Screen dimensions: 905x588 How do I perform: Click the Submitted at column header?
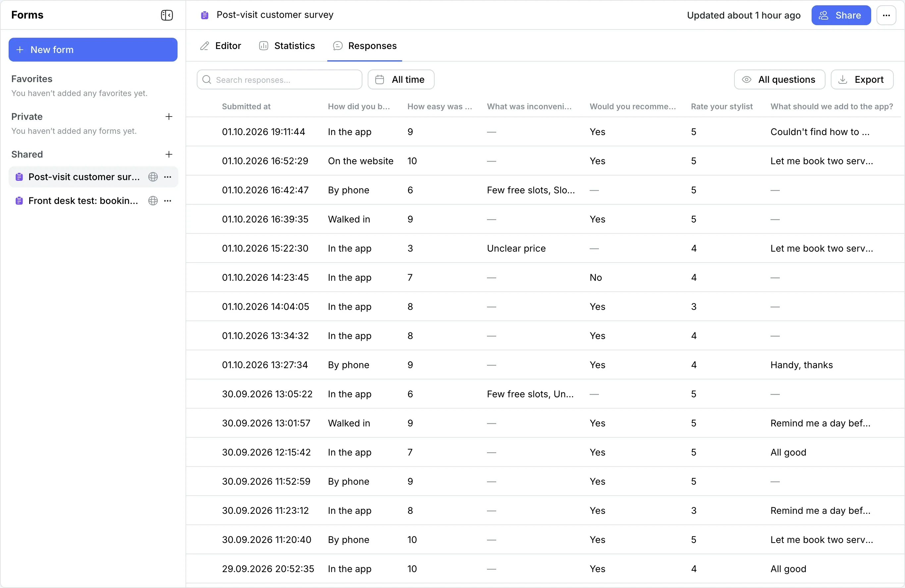click(246, 107)
